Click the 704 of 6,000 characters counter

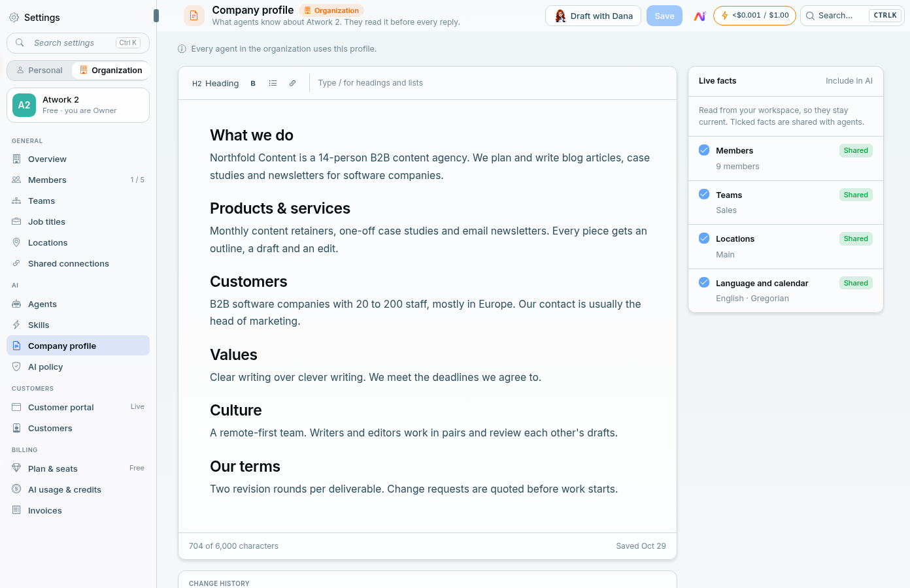[233, 546]
